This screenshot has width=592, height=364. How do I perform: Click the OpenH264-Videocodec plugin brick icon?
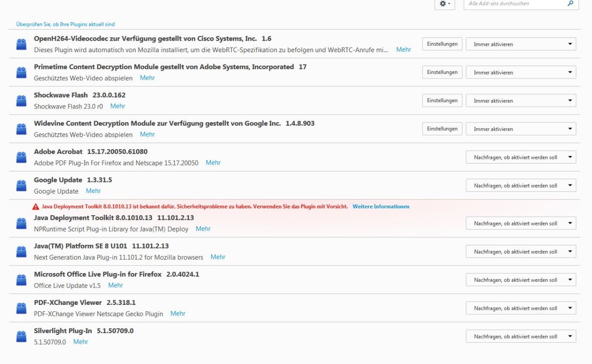pyautogui.click(x=21, y=44)
